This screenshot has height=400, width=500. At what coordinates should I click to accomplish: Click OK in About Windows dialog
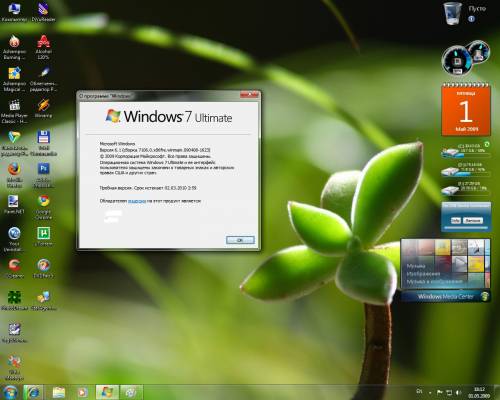pyautogui.click(x=240, y=240)
